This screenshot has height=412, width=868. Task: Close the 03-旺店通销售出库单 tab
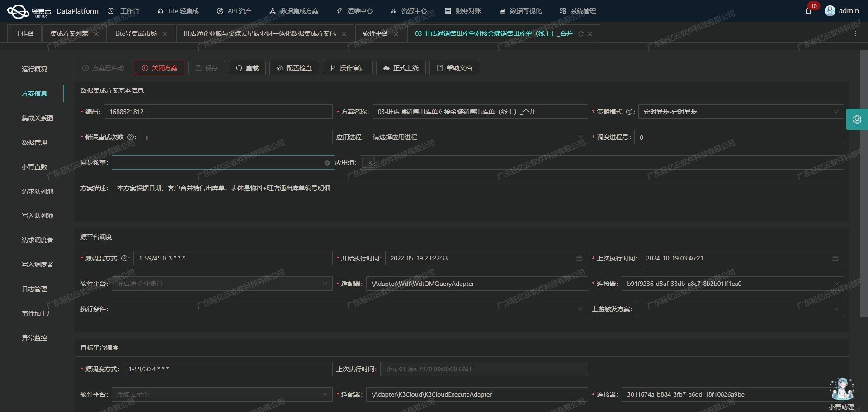[590, 34]
